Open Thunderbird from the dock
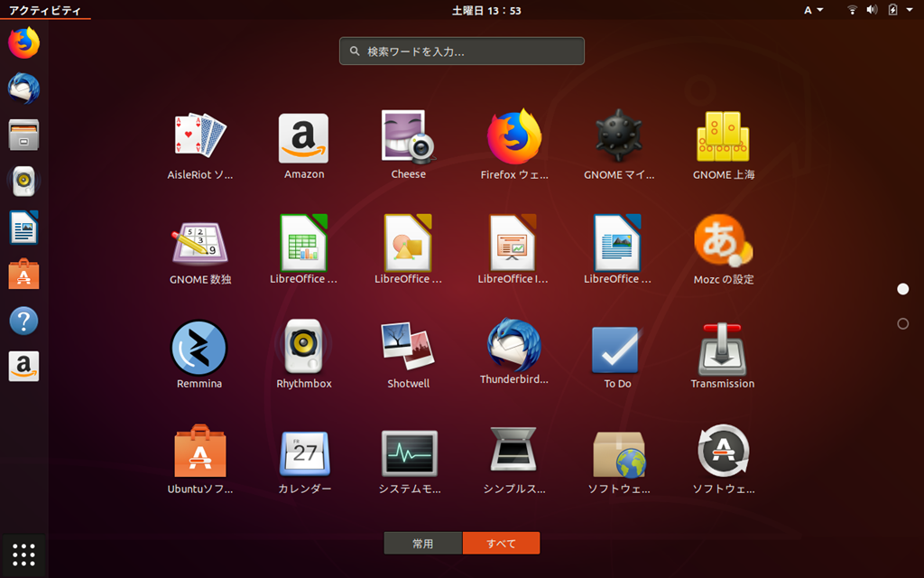The height and width of the screenshot is (578, 924). [23, 89]
